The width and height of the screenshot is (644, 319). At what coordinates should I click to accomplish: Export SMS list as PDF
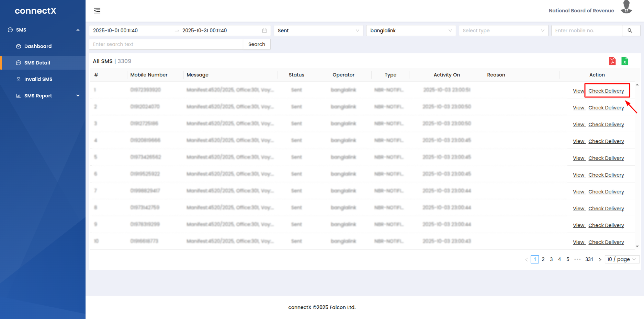[612, 61]
